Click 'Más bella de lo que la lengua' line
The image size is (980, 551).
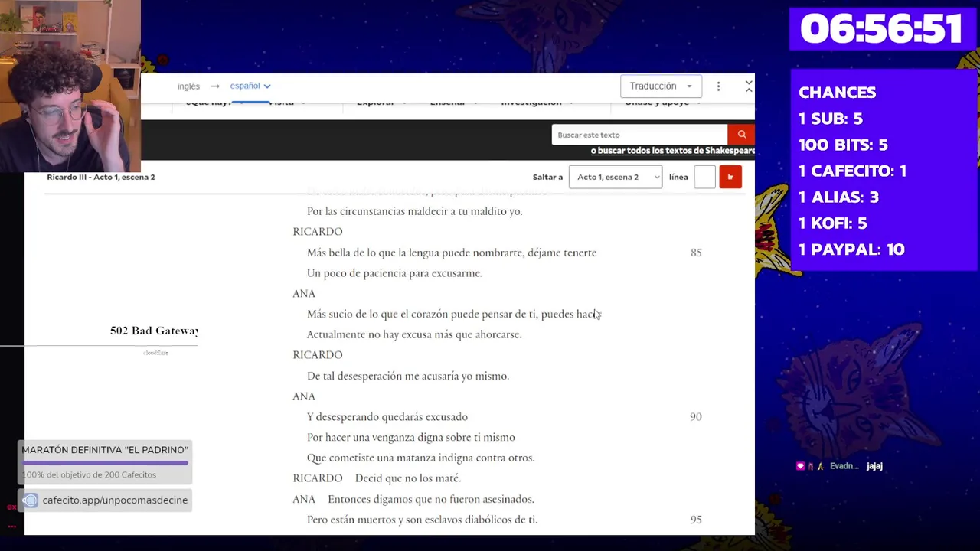pos(452,253)
